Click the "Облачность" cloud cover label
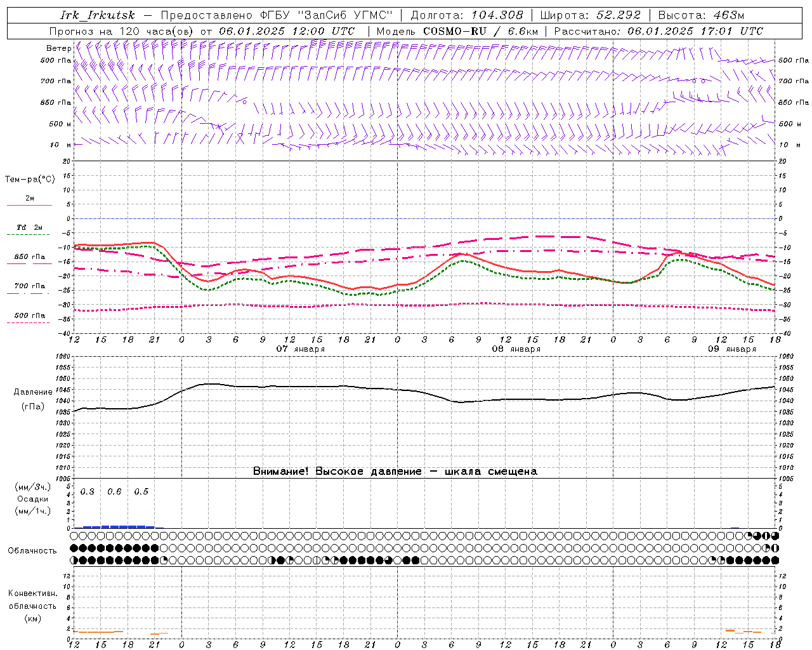812x650 pixels. click(x=32, y=551)
